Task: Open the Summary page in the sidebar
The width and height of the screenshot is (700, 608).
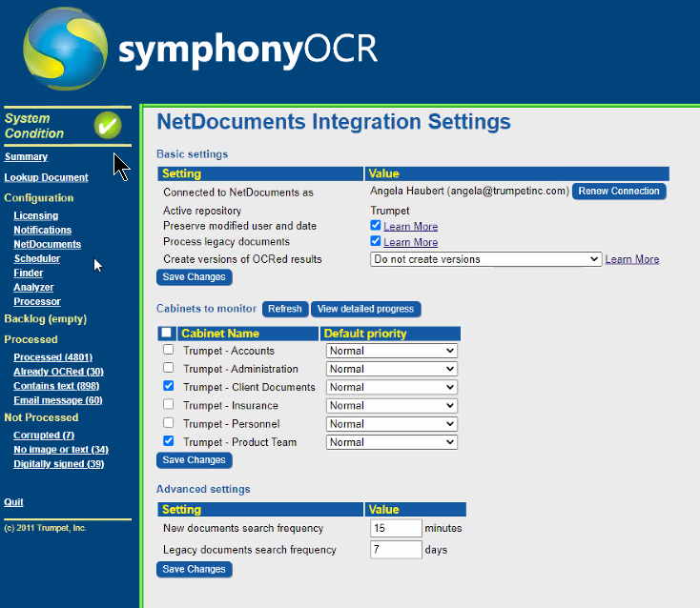Action: point(26,156)
